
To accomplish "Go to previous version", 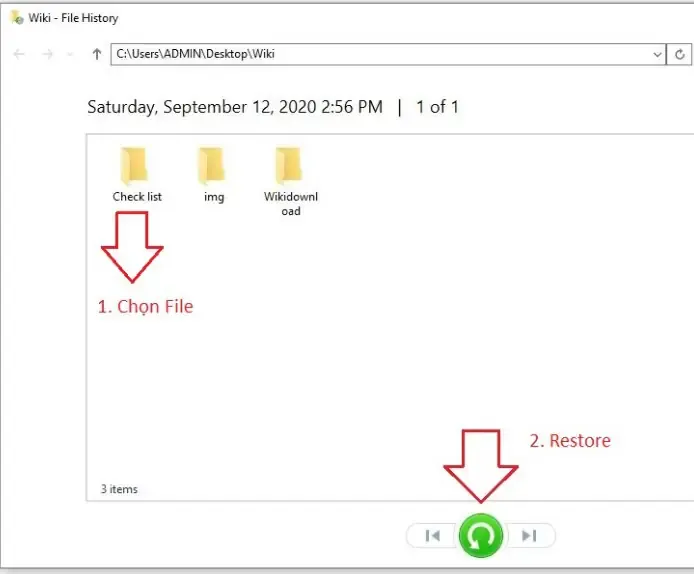I will point(432,536).
